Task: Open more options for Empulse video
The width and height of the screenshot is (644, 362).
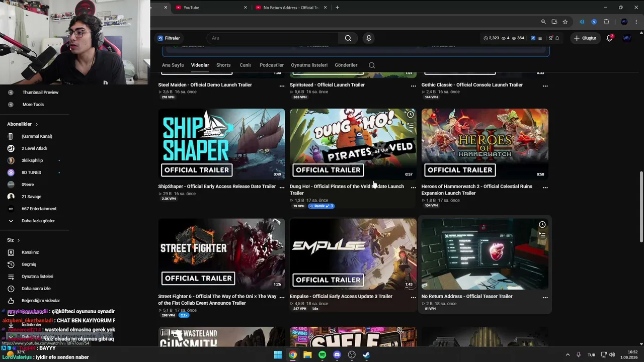Action: (x=414, y=297)
